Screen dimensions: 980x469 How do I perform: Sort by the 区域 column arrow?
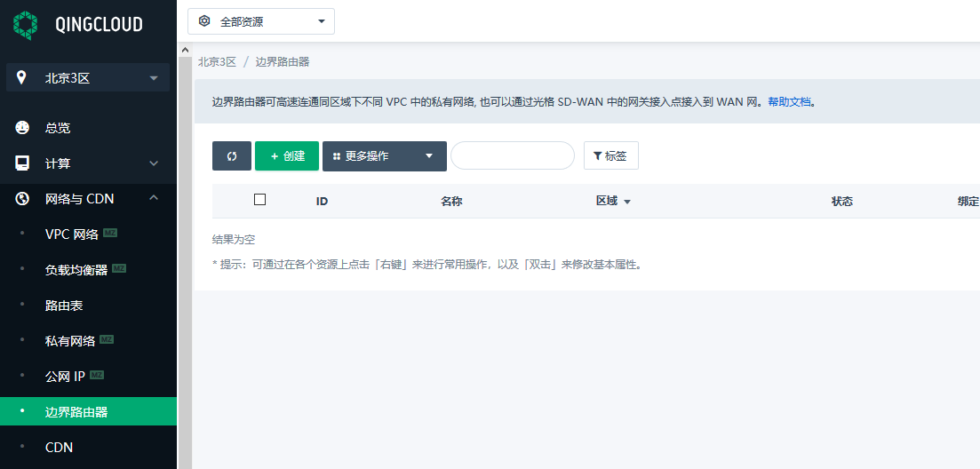coord(627,202)
